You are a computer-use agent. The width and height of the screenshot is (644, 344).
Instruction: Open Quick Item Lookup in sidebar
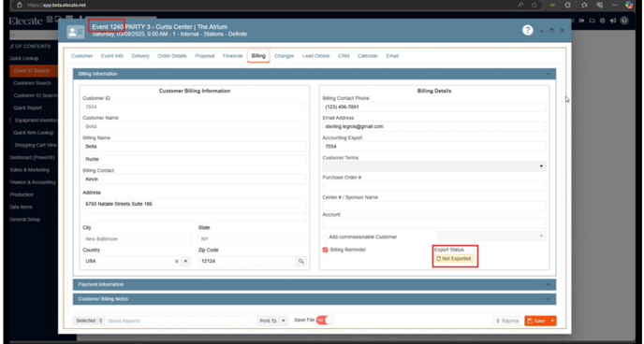pos(34,133)
